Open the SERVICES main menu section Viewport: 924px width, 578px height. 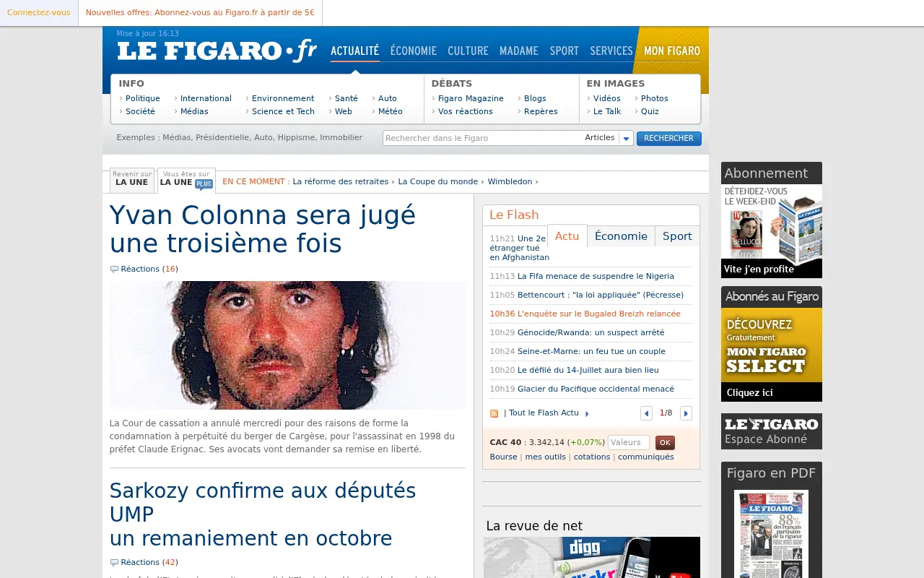(611, 51)
